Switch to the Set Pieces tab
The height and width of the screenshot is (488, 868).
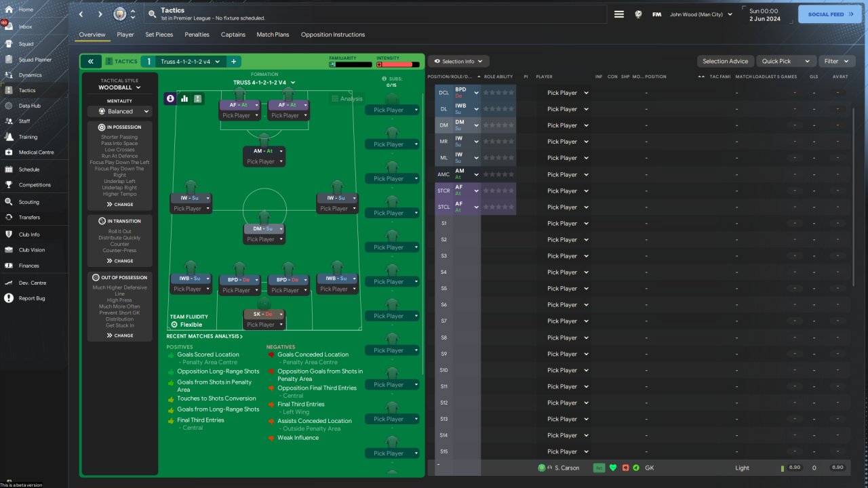pyautogui.click(x=159, y=35)
